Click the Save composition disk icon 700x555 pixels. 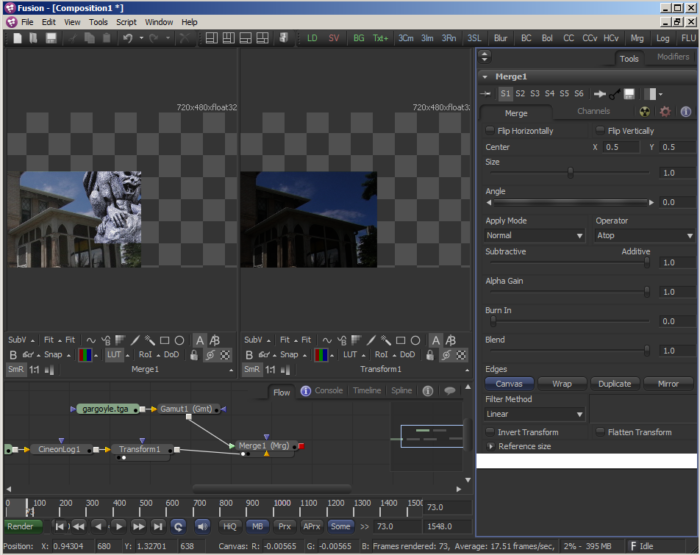[51, 38]
